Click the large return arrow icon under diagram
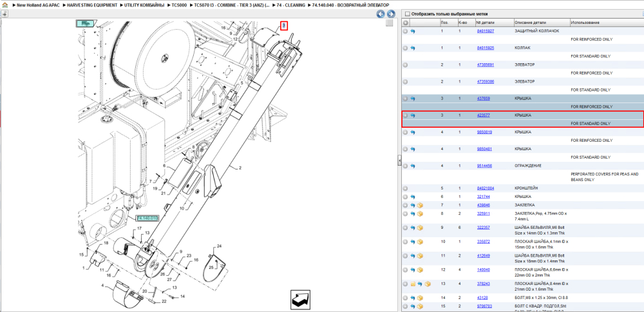644x312 pixels. click(300, 300)
